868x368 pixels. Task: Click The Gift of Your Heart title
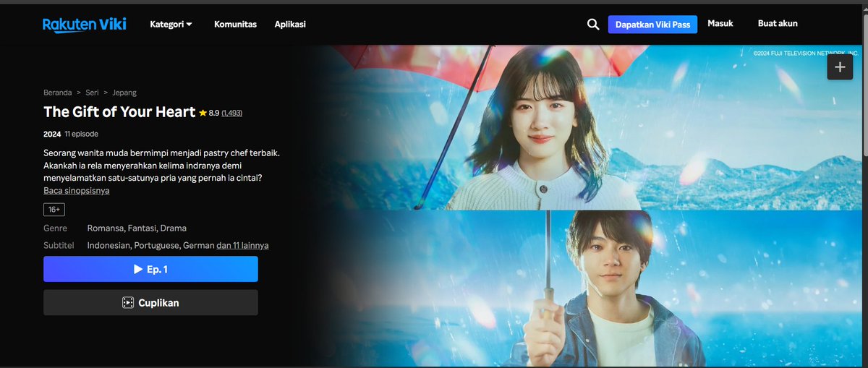[119, 112]
